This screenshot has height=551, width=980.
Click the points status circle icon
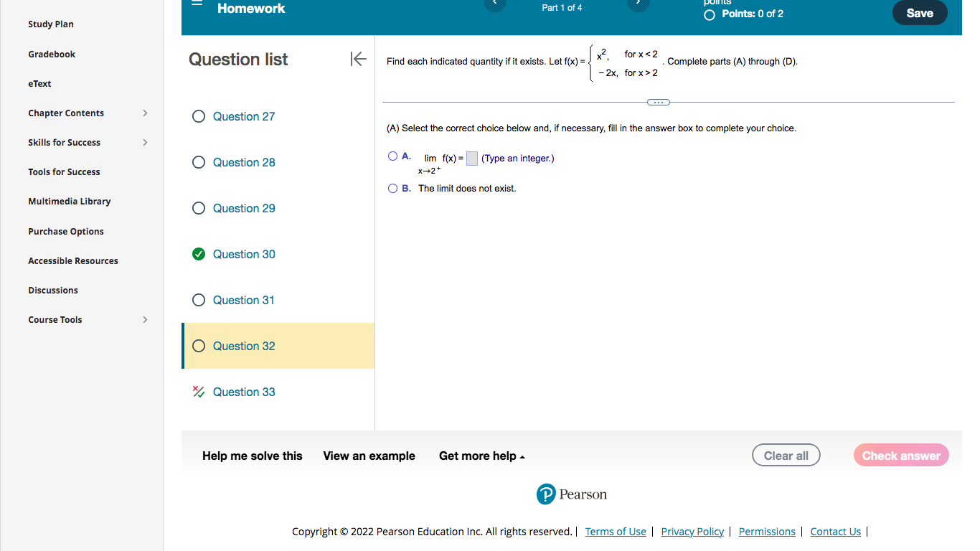point(710,15)
